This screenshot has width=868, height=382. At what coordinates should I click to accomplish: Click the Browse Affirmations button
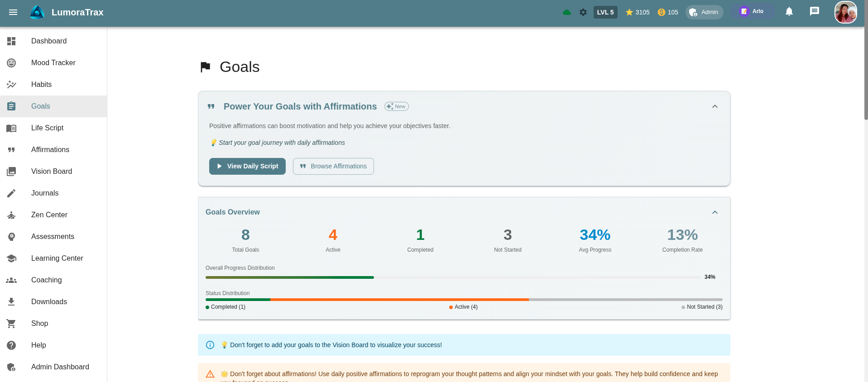pos(333,166)
